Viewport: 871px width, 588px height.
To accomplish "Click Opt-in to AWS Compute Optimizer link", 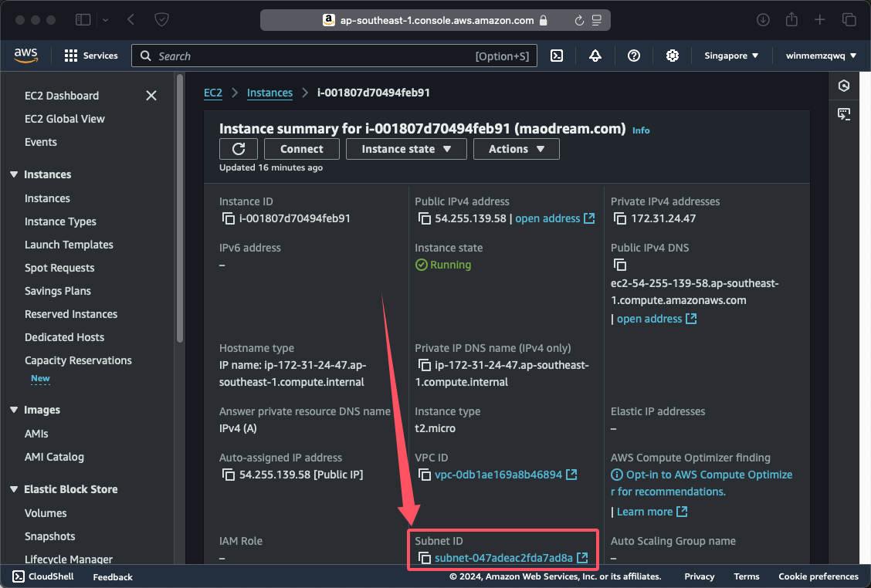I will (x=702, y=483).
